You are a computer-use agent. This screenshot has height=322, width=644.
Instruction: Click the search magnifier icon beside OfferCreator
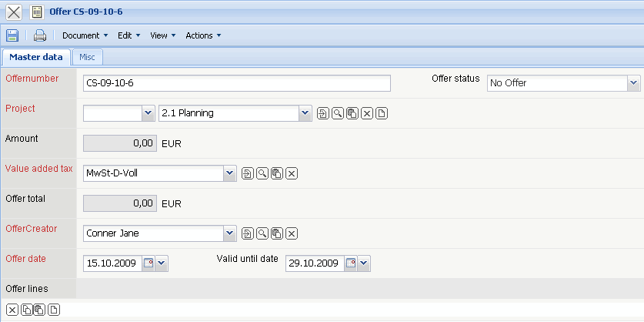click(262, 233)
